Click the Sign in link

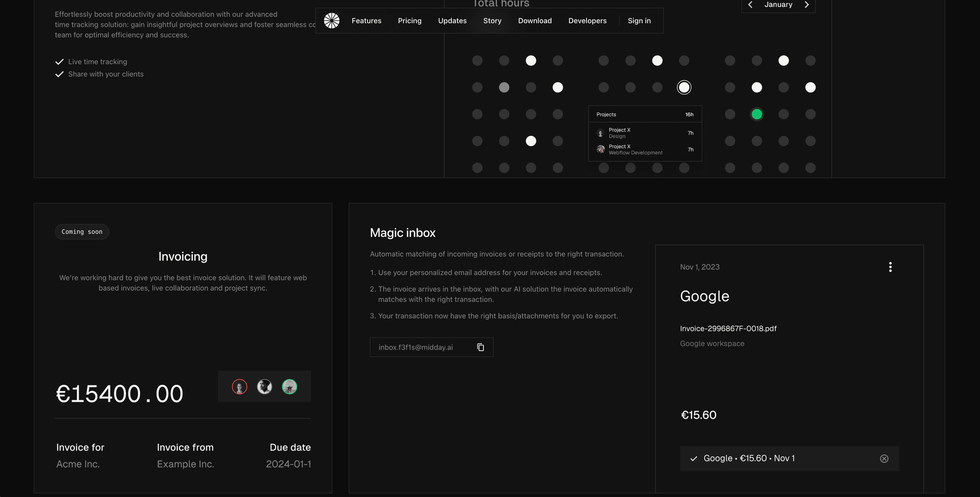tap(639, 21)
